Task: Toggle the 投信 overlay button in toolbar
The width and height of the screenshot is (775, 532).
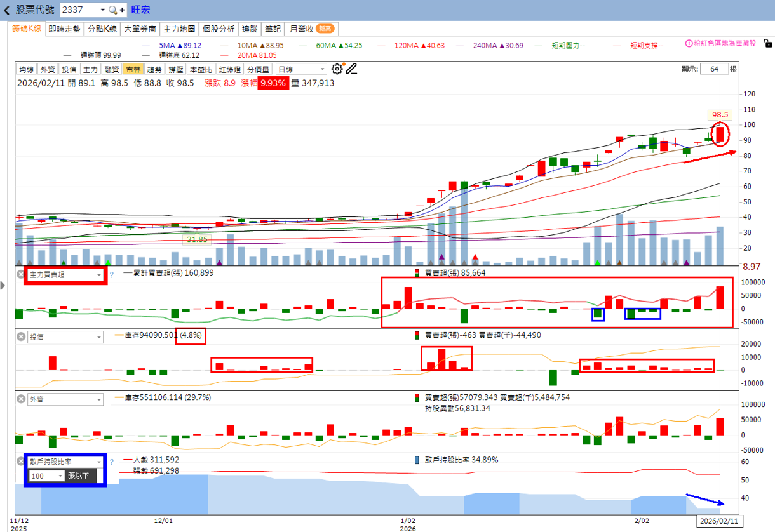Action: coord(69,69)
